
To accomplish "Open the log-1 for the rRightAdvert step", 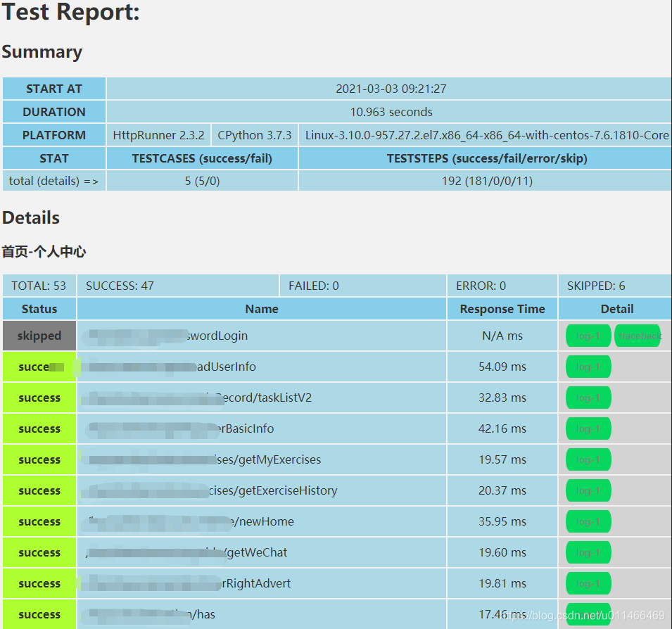I will point(588,583).
